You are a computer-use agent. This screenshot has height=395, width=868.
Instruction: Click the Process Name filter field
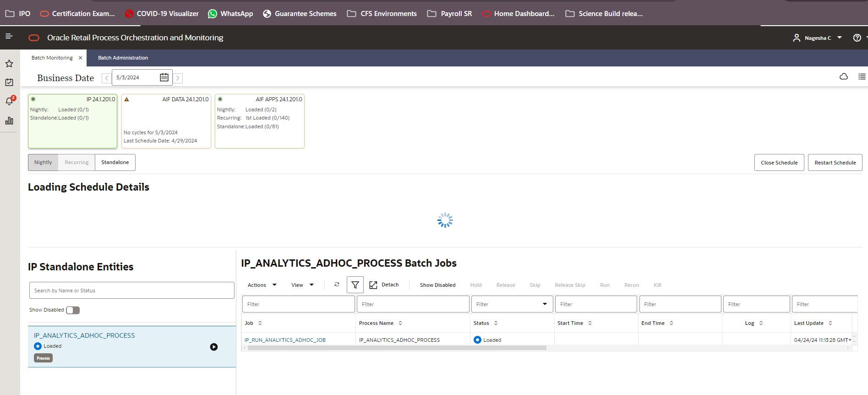(x=413, y=304)
